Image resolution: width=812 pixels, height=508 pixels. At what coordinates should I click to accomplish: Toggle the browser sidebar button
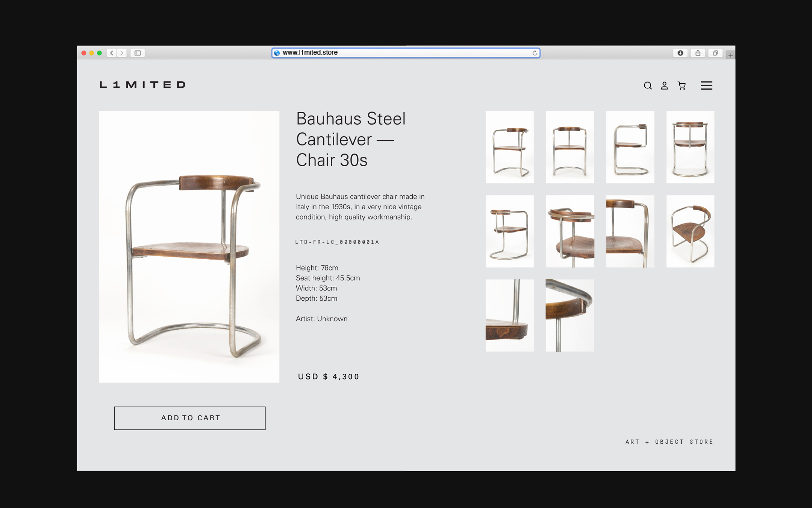tap(138, 53)
